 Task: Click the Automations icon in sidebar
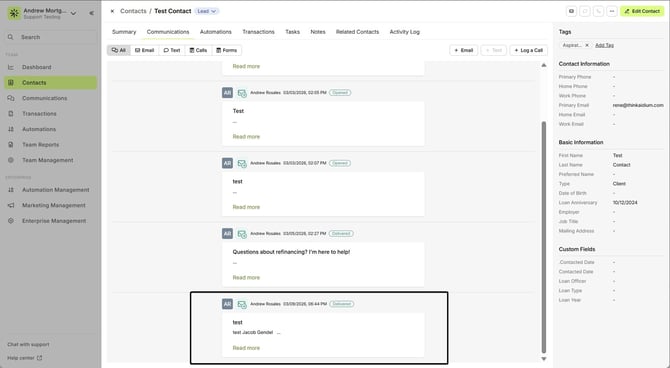(x=11, y=129)
